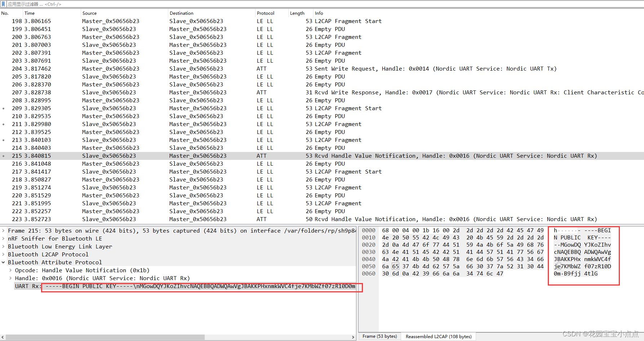This screenshot has height=341, width=644.
Task: Click ASCII text 'N PUBLIC KEY----' in bytes pane
Action: 582,238
